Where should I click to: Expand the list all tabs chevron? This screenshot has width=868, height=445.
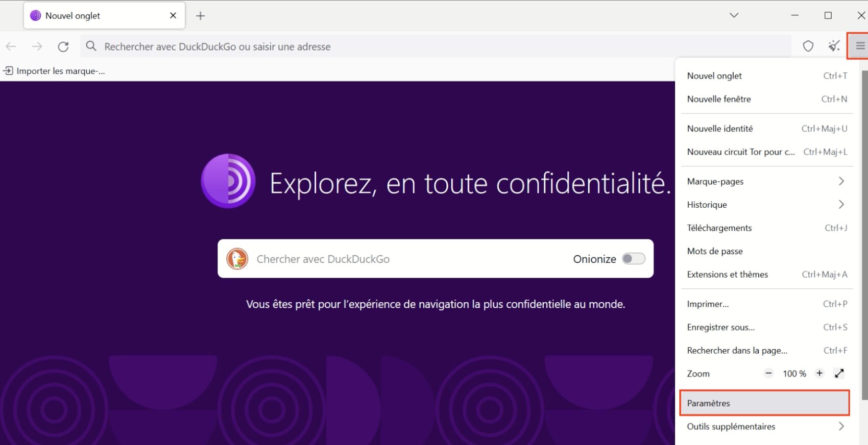click(734, 15)
